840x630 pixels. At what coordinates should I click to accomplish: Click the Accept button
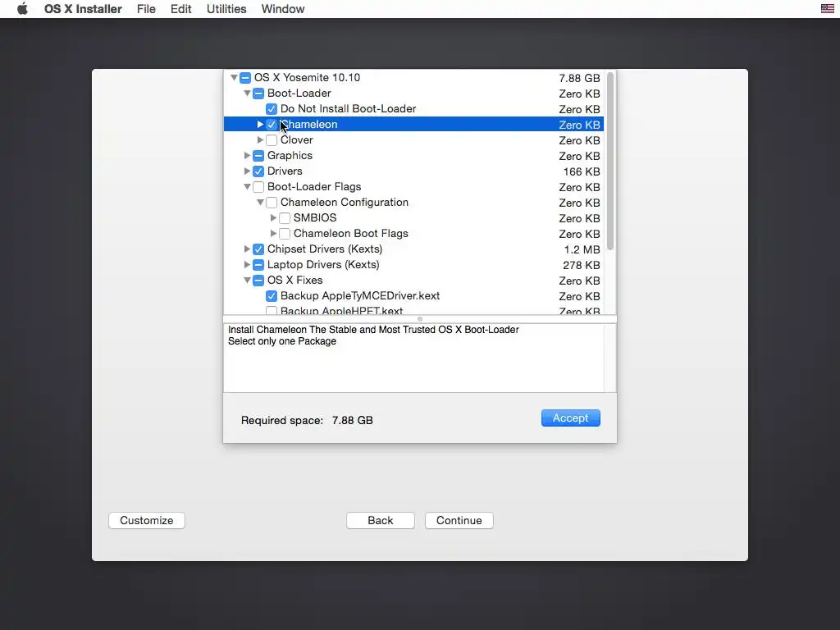(571, 418)
